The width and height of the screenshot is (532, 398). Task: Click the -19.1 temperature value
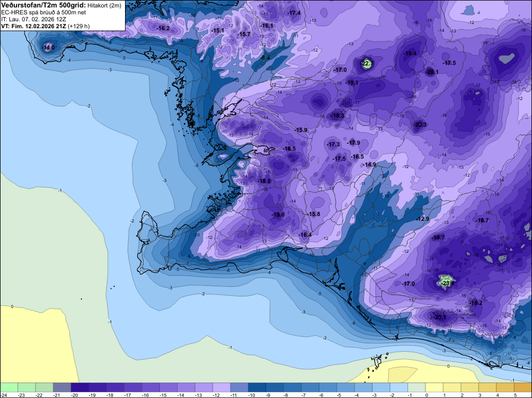(x=352, y=82)
